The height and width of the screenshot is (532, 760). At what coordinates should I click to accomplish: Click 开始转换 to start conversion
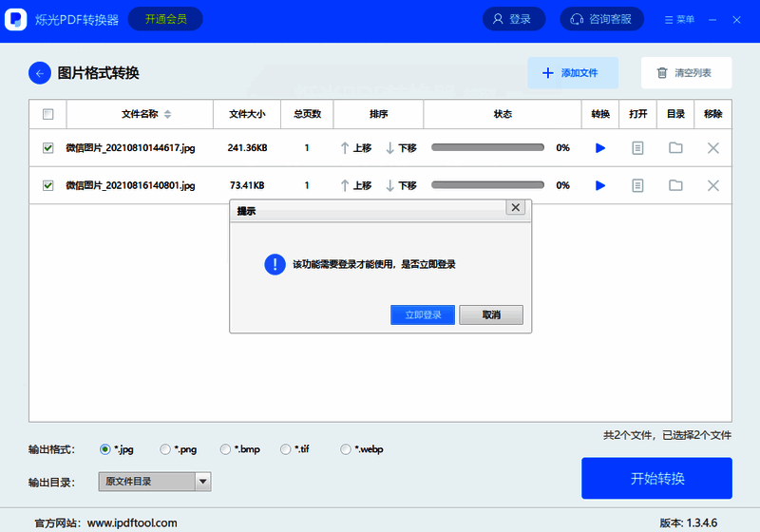coord(656,478)
